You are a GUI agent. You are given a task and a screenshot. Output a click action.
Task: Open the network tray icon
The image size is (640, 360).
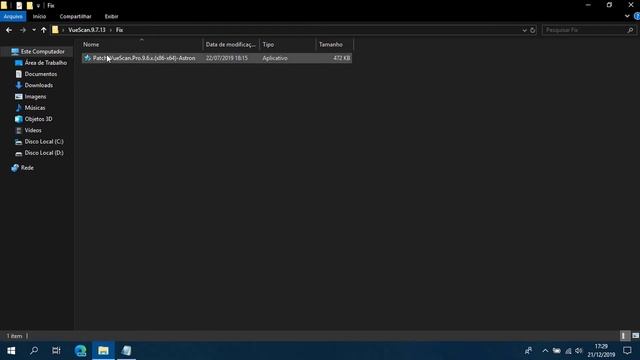[x=568, y=351]
